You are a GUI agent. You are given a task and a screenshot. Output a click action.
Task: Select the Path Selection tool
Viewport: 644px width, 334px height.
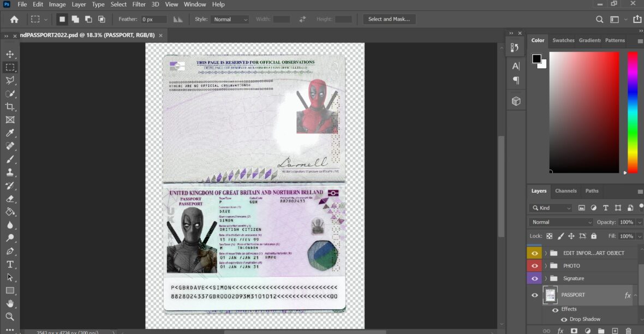pos(10,277)
